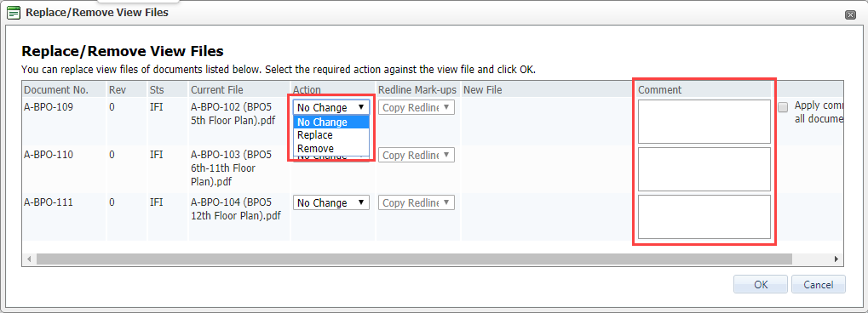Open Action dropdown for A-BPO-111
The image size is (868, 313).
coord(331,202)
